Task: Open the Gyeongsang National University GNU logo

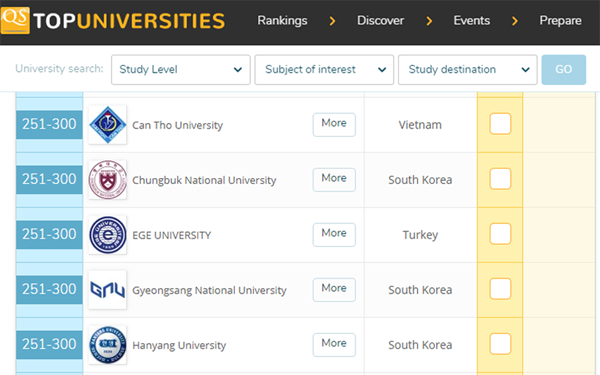Action: (x=108, y=290)
